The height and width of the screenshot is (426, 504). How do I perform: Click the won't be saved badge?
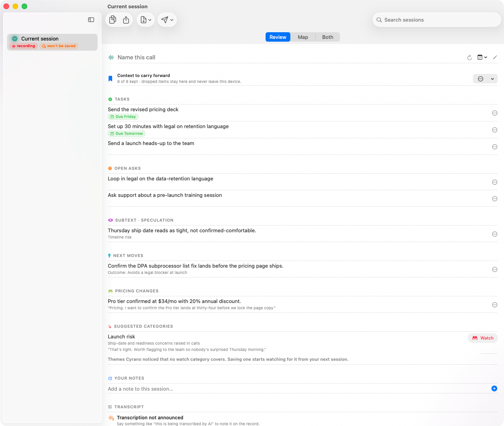[x=59, y=46]
